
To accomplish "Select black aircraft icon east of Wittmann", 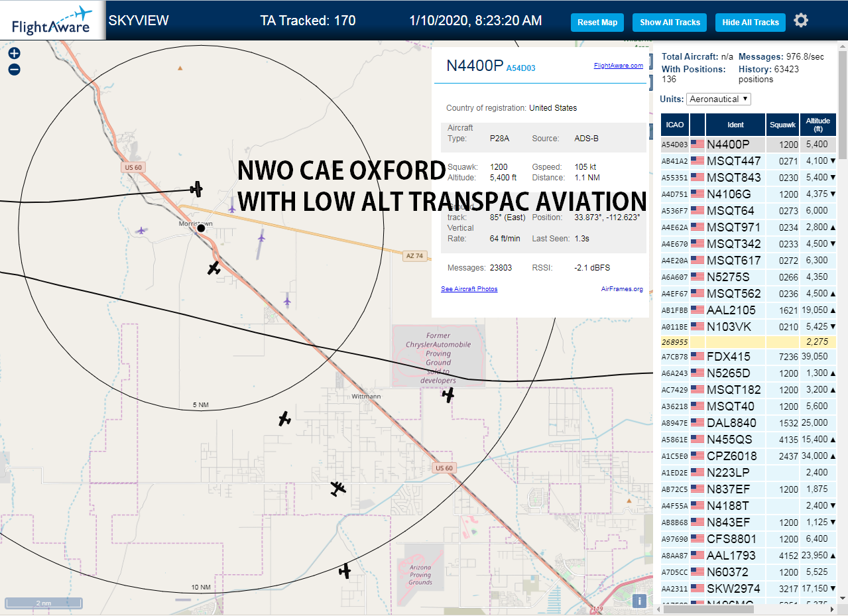I will pyautogui.click(x=448, y=395).
